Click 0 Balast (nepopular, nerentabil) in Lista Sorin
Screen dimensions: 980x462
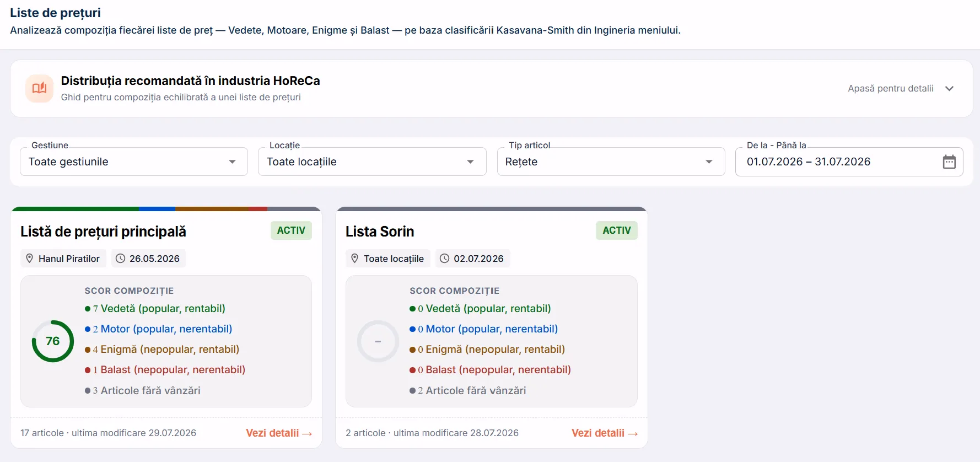point(490,370)
